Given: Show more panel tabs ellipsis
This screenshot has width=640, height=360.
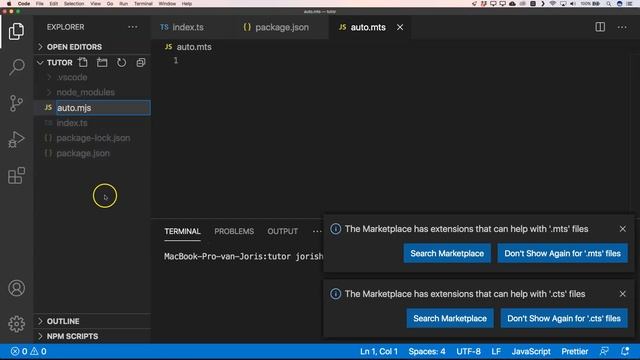Looking at the screenshot, I should click(317, 231).
